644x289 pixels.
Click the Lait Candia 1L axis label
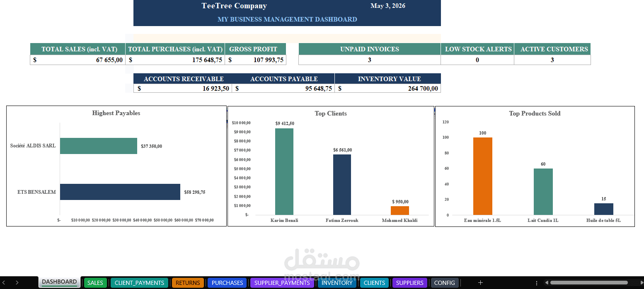(x=543, y=220)
